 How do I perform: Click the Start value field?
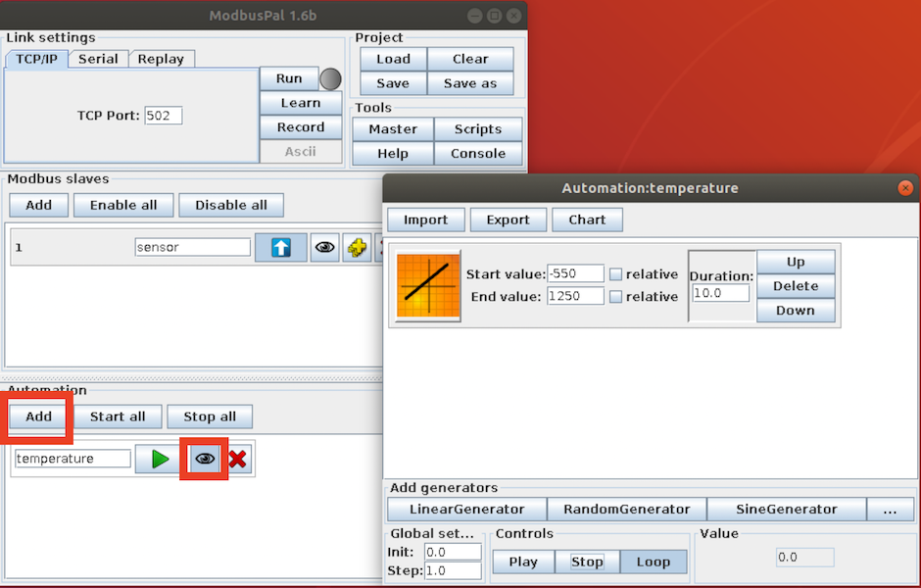(575, 273)
